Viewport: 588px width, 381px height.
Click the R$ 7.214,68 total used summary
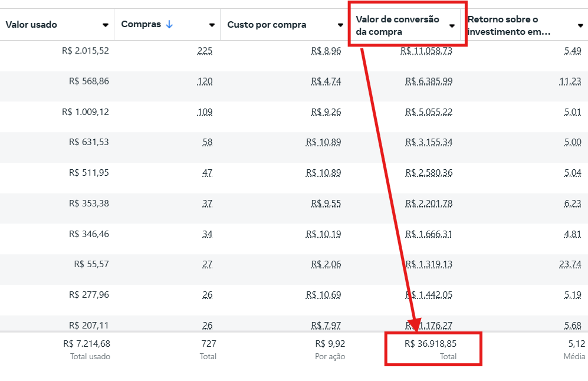coord(87,343)
